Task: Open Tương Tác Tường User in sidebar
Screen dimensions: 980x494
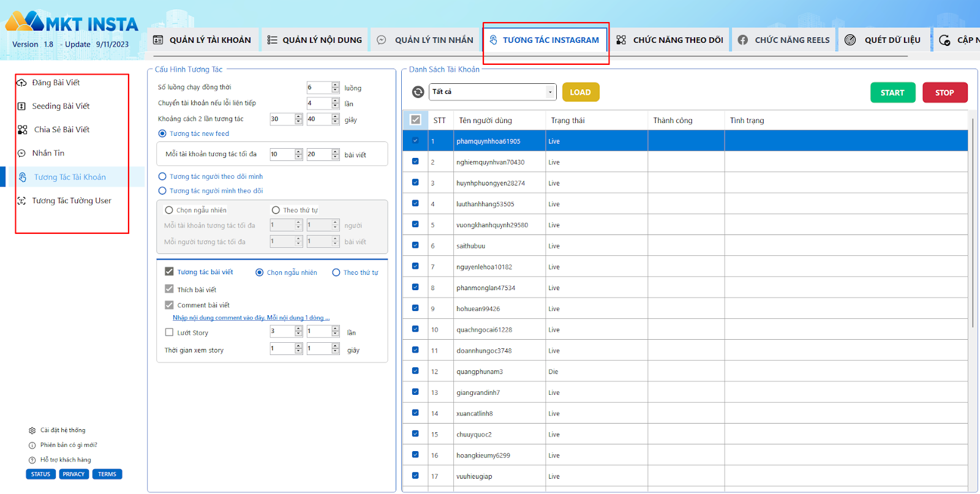Action: [72, 201]
